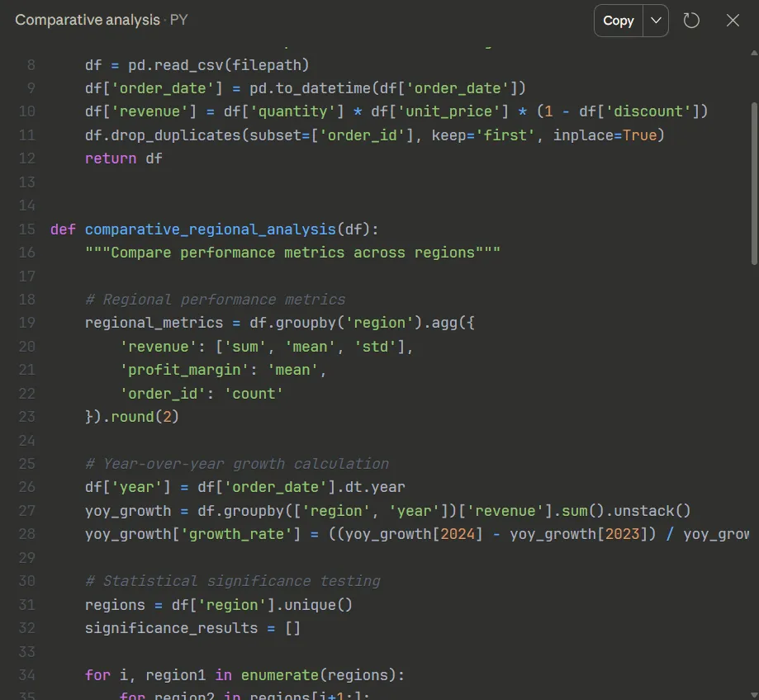
Task: Click the comparative_regional_analysis function name
Action: [211, 229]
